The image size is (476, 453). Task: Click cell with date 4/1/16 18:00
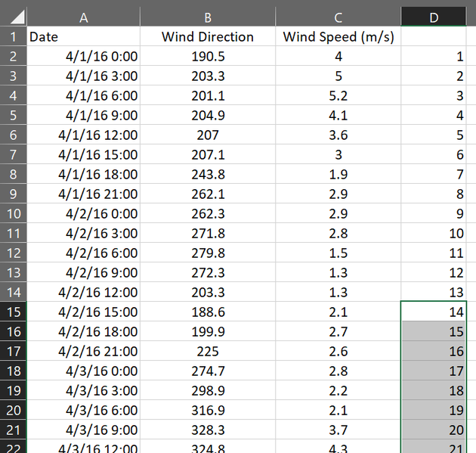pos(83,174)
